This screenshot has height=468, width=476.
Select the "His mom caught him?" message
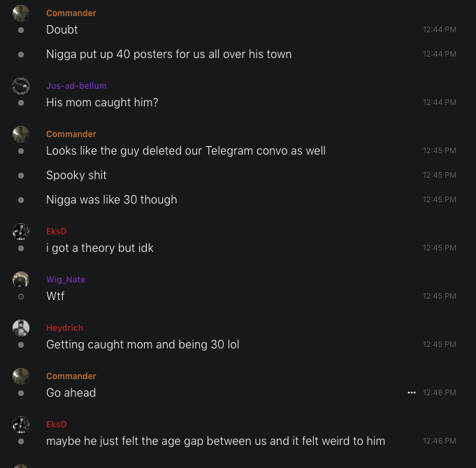[x=102, y=103]
